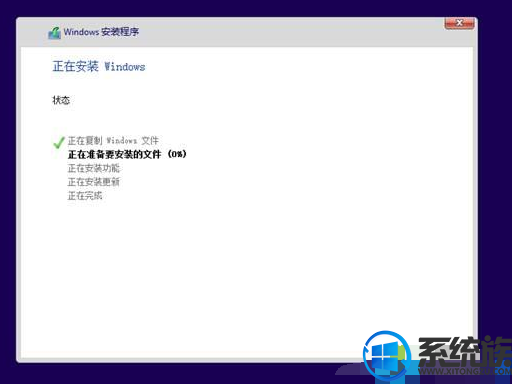Click the word Windows in the copied-files step

tap(121, 141)
